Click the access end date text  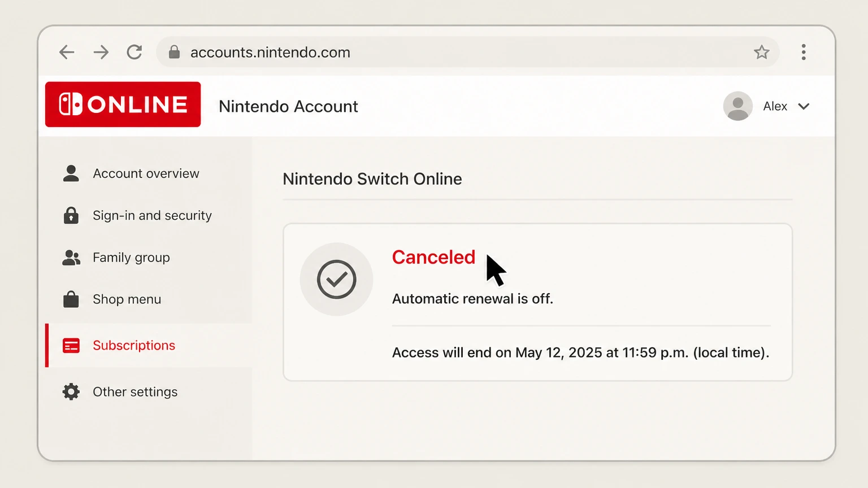pyautogui.click(x=580, y=352)
